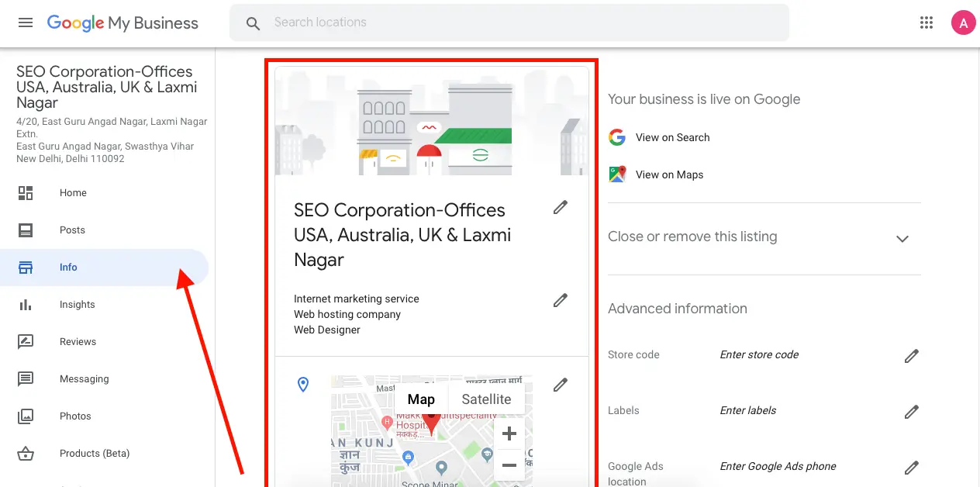
Task: Select the Info menu item
Action: (105, 268)
